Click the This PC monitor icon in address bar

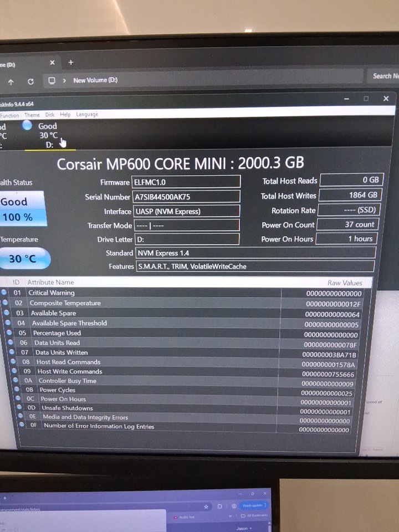52,81
